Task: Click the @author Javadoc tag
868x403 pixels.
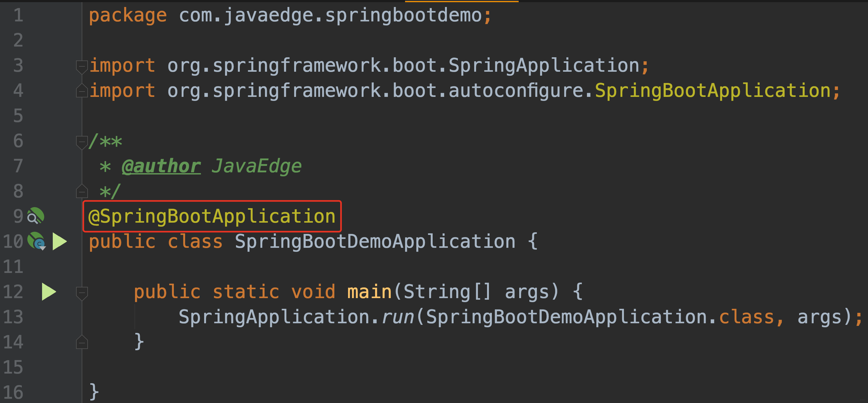Action: [161, 166]
